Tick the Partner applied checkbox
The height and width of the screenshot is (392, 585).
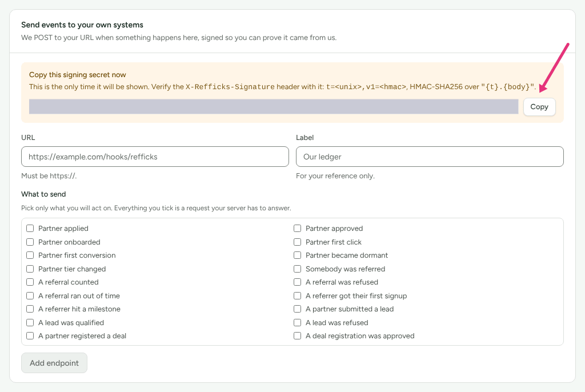click(30, 228)
